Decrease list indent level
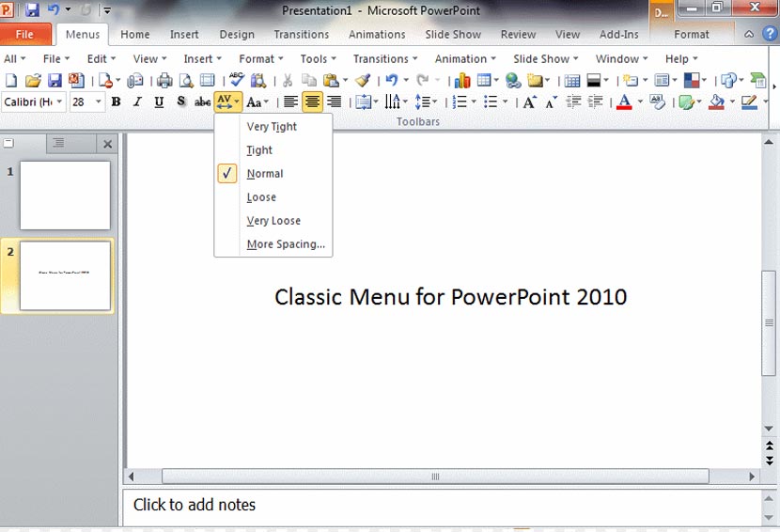780x532 pixels. tap(573, 102)
